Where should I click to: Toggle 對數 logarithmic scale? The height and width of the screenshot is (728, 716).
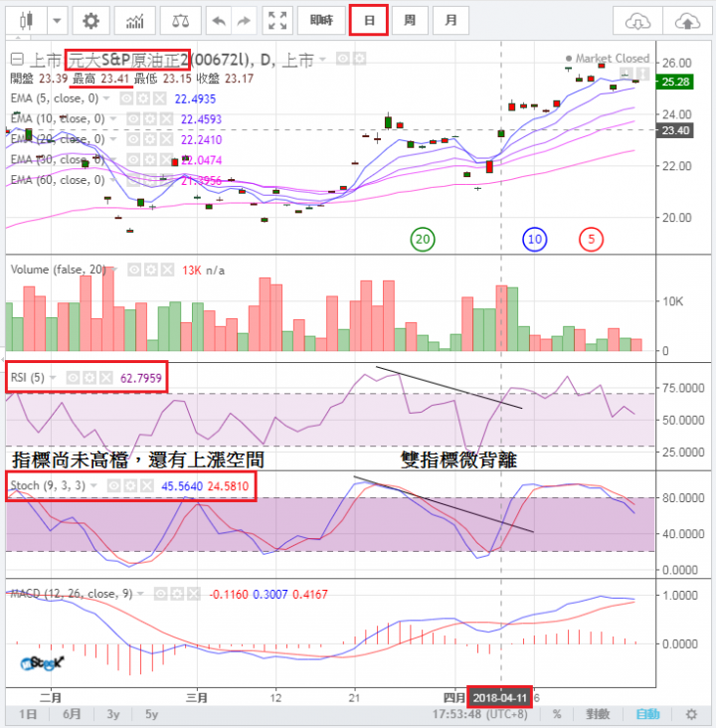[x=598, y=714]
